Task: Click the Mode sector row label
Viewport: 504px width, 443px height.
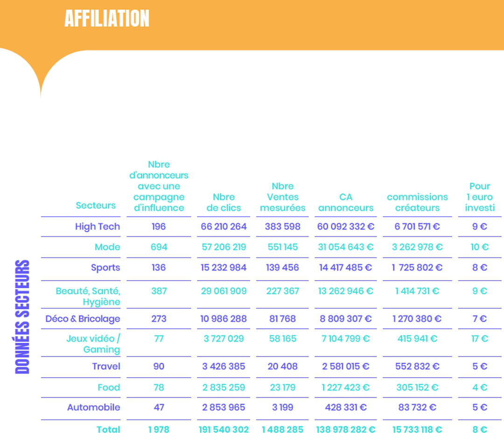Action: 107,247
